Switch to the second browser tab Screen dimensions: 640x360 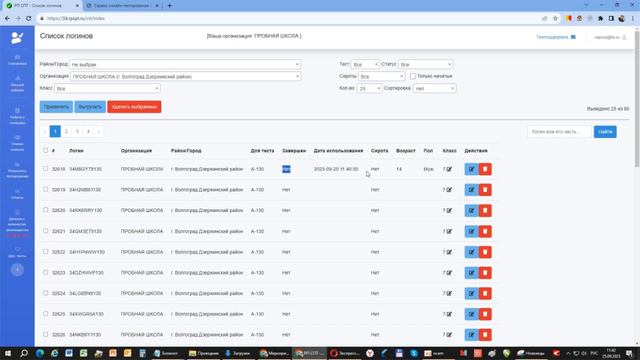coord(121,6)
